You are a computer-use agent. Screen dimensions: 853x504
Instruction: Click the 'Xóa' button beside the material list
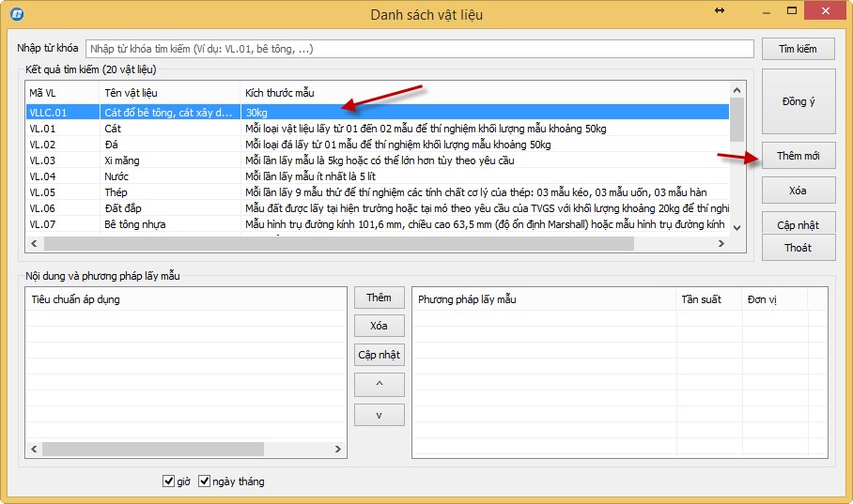tap(797, 191)
